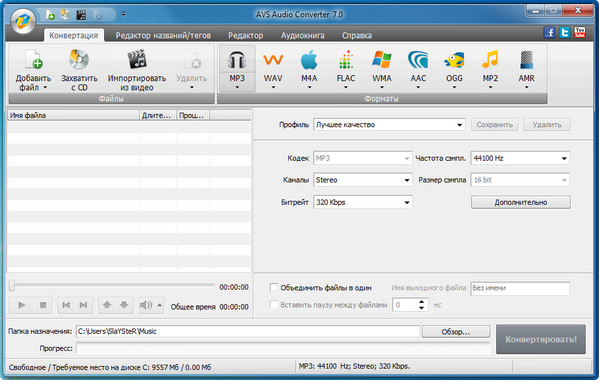Switch to the Аудиокнига tab
Viewport: 599px width, 380px height.
tap(303, 36)
